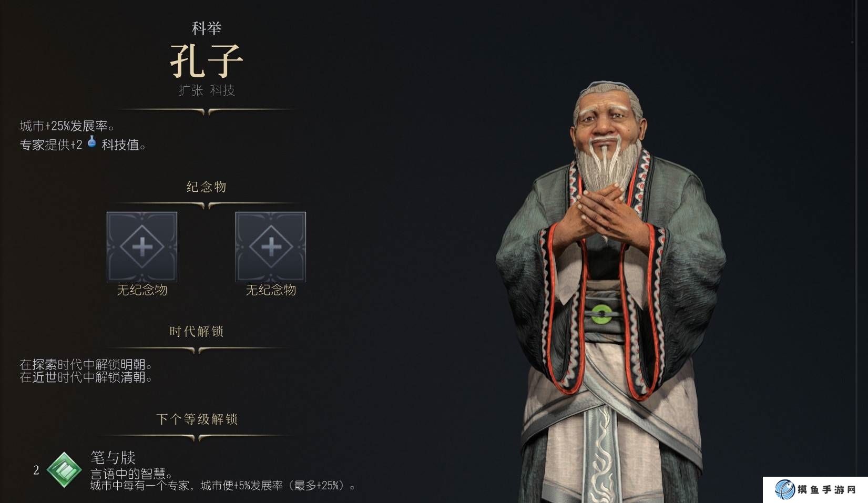This screenshot has width=868, height=503.
Task: Select the 科举 ability title
Action: [207, 28]
